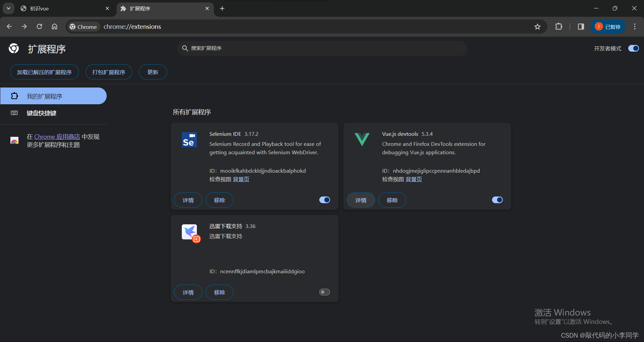644x342 pixels.
Task: Select 键盘快捷键 in sidebar
Action: (53, 113)
